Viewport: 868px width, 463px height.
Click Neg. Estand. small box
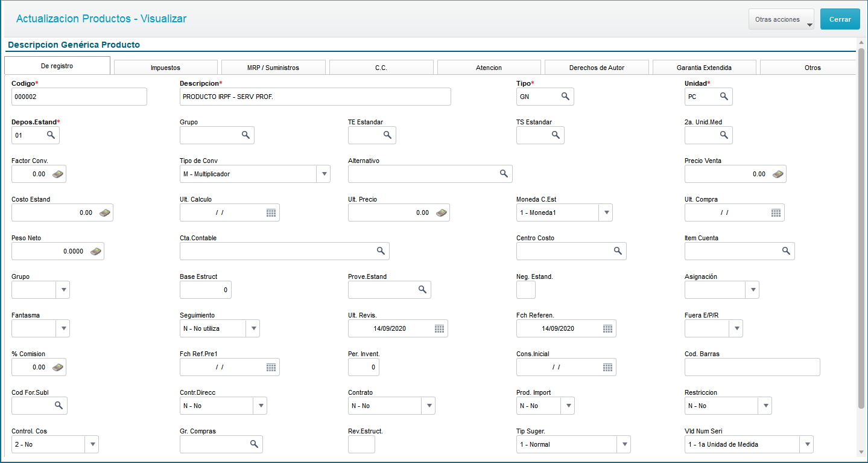(526, 290)
